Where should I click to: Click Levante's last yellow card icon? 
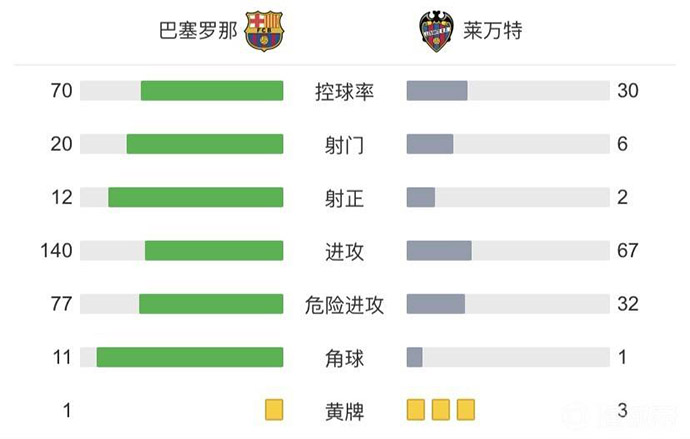coord(465,409)
